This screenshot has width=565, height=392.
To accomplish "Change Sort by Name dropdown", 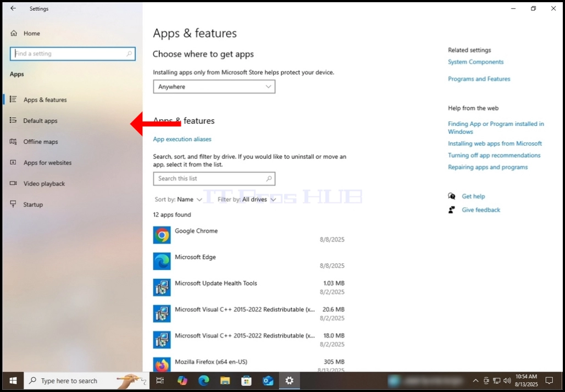I will (x=179, y=200).
